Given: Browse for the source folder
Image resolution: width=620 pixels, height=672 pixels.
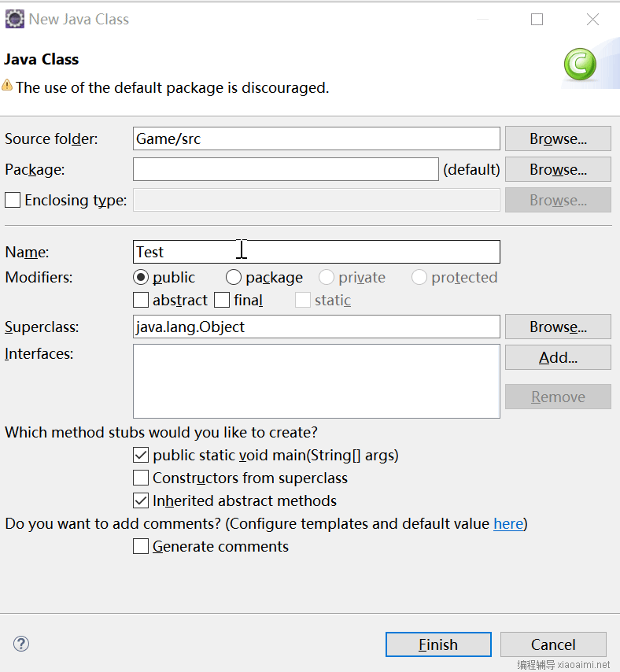Looking at the screenshot, I should point(558,138).
